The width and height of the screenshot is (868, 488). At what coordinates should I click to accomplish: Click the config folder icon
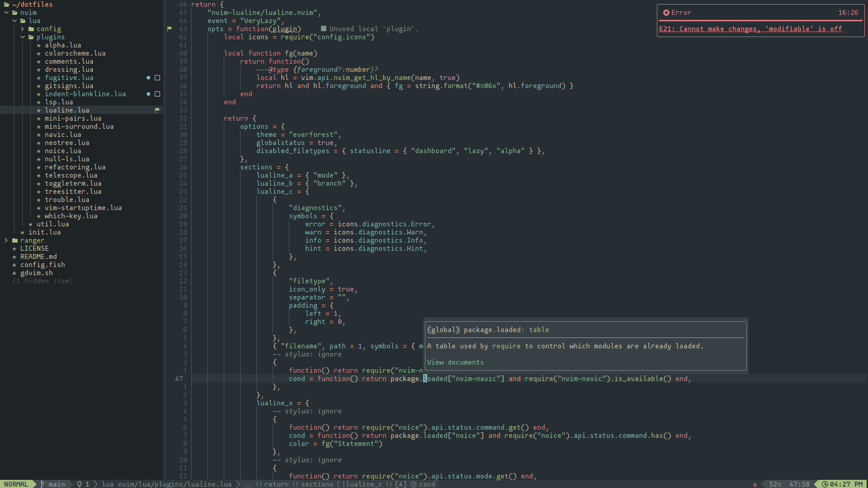(x=31, y=29)
